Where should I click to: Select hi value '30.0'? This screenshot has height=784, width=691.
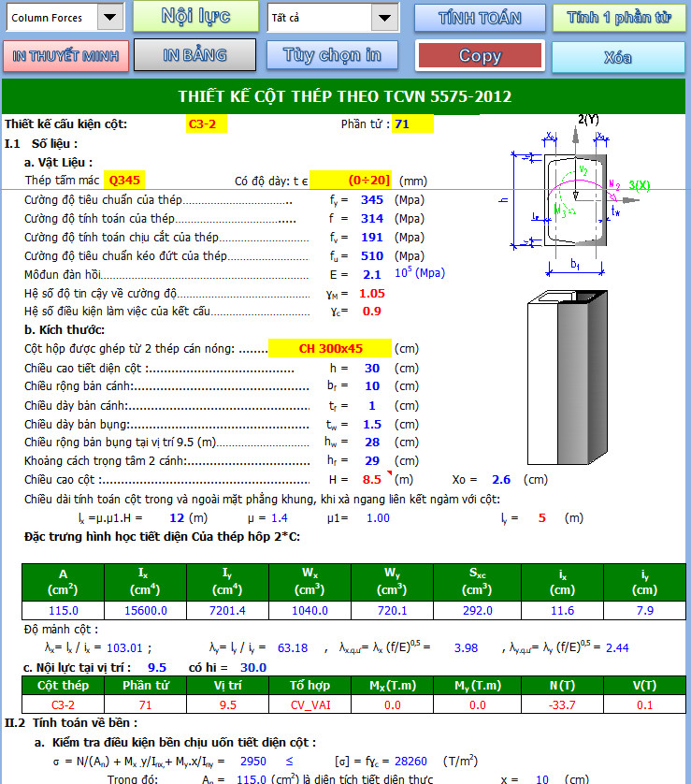[253, 667]
